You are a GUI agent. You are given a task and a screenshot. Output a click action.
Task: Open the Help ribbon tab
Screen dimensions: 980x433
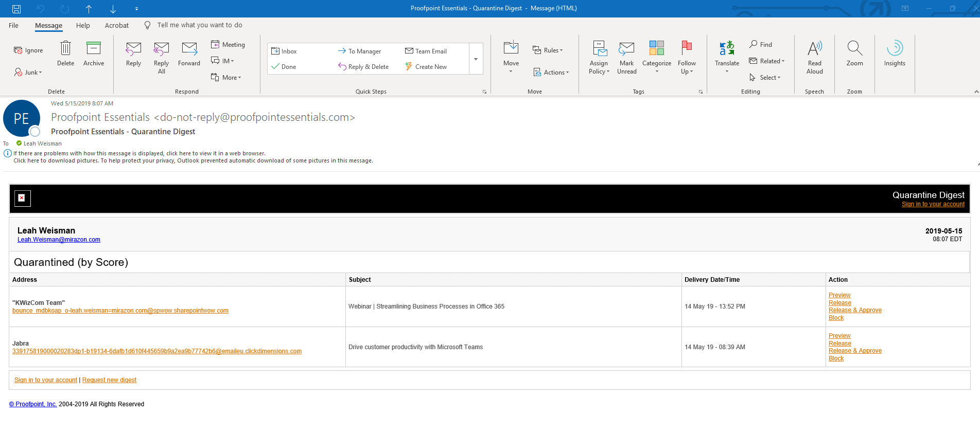83,25
